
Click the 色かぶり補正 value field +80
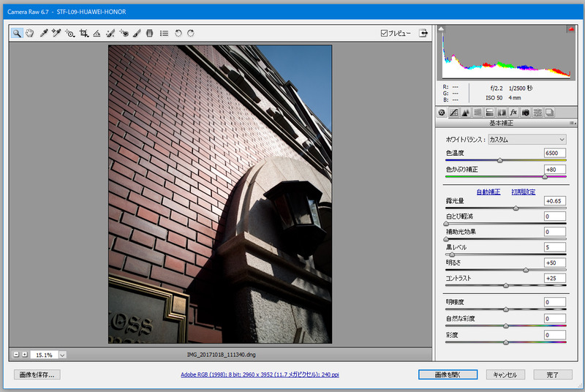point(554,170)
